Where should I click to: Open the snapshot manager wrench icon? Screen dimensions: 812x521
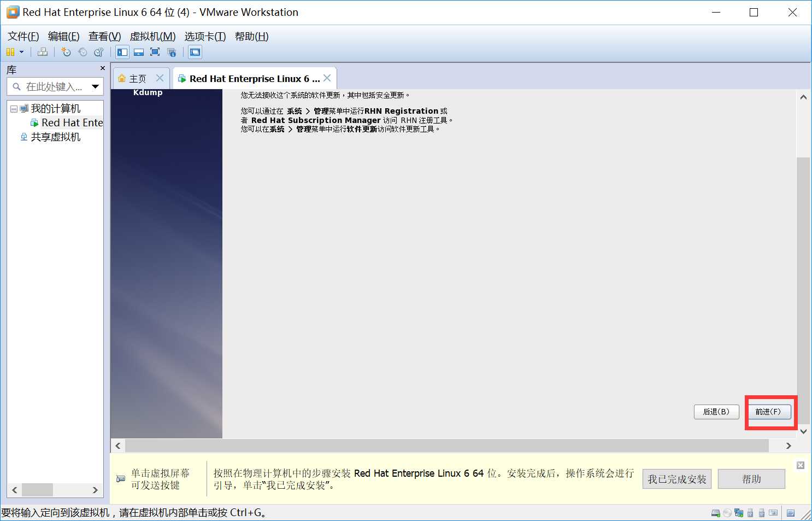[x=99, y=52]
